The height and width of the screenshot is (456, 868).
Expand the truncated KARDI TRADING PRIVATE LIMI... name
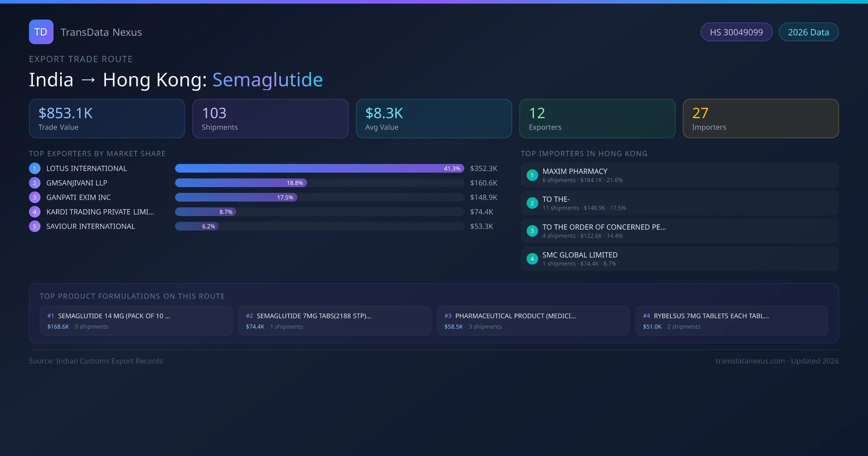[x=101, y=212]
